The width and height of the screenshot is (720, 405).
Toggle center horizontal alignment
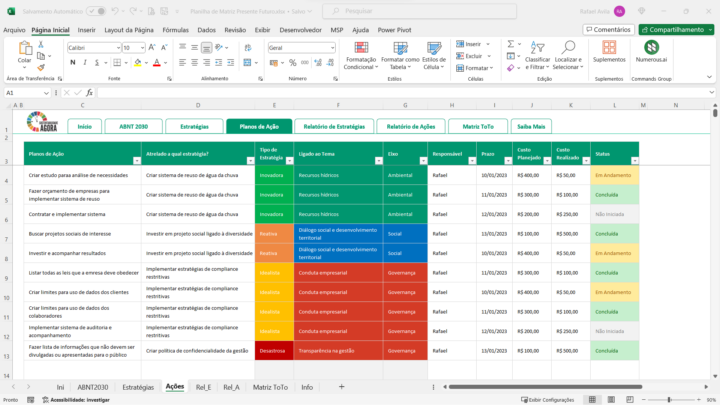[195, 62]
